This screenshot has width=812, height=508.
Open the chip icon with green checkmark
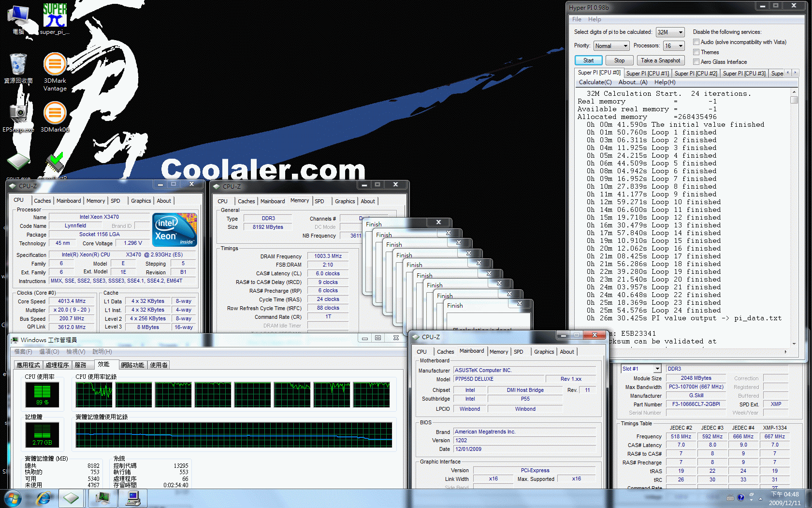(x=55, y=164)
